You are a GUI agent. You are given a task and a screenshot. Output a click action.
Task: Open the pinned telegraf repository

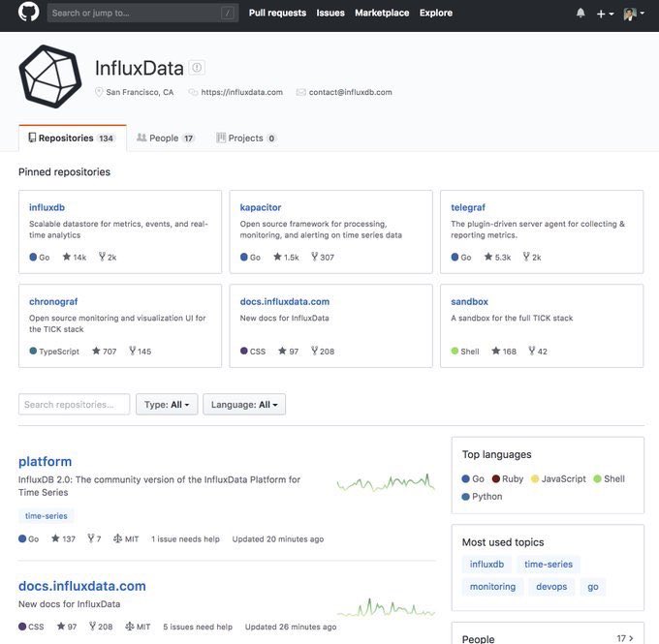pos(468,207)
